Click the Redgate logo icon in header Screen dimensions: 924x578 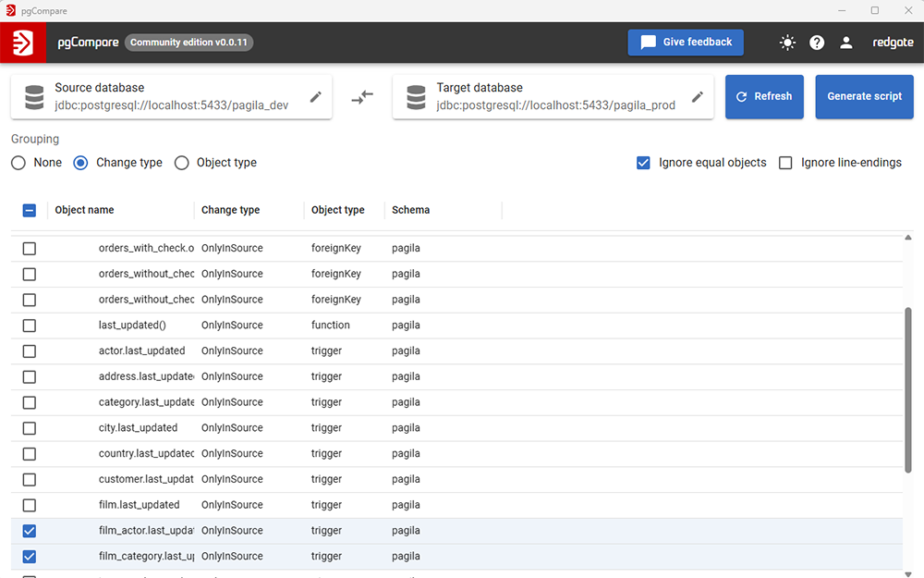click(22, 43)
